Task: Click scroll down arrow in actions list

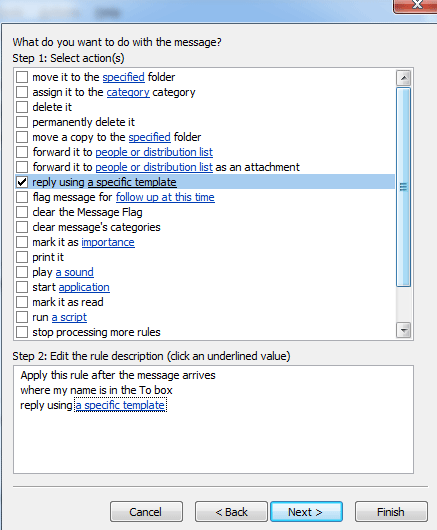Action: pos(404,330)
